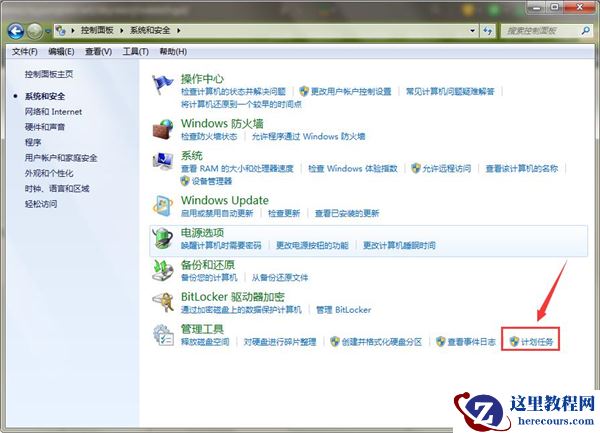Screen dimensions: 600x433
Task: Select 控制面板 breadcrumb in address bar
Action: (x=97, y=30)
